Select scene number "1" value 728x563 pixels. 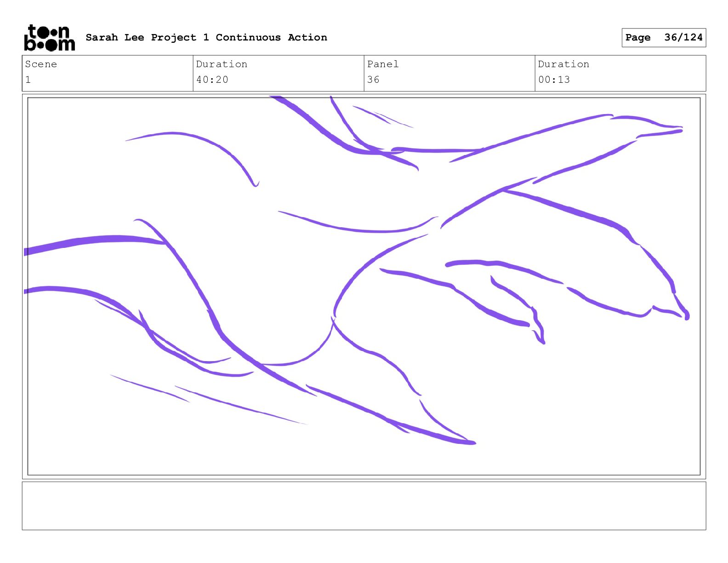point(28,80)
